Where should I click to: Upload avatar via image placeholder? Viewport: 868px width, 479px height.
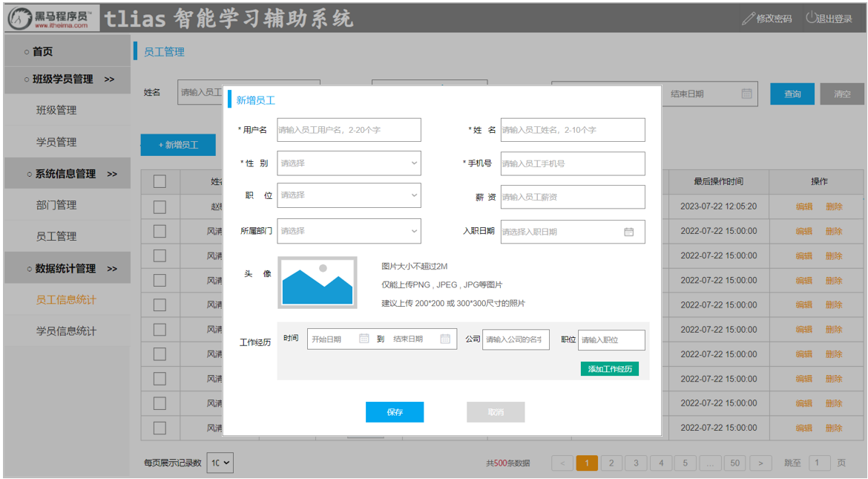(x=317, y=282)
